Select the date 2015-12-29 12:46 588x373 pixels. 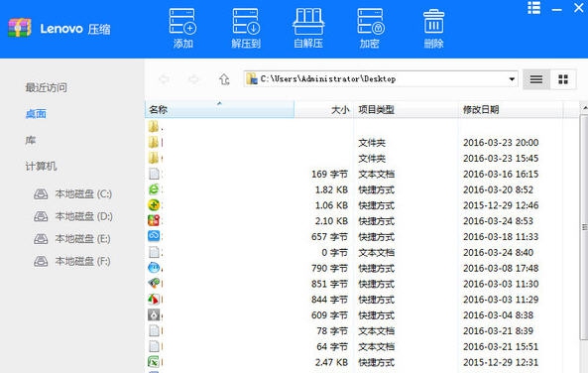[501, 205]
